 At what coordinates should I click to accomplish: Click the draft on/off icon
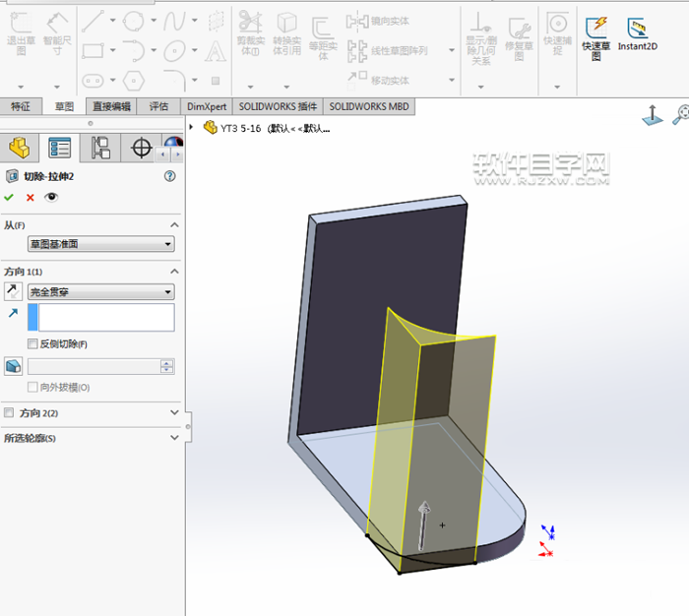13,366
